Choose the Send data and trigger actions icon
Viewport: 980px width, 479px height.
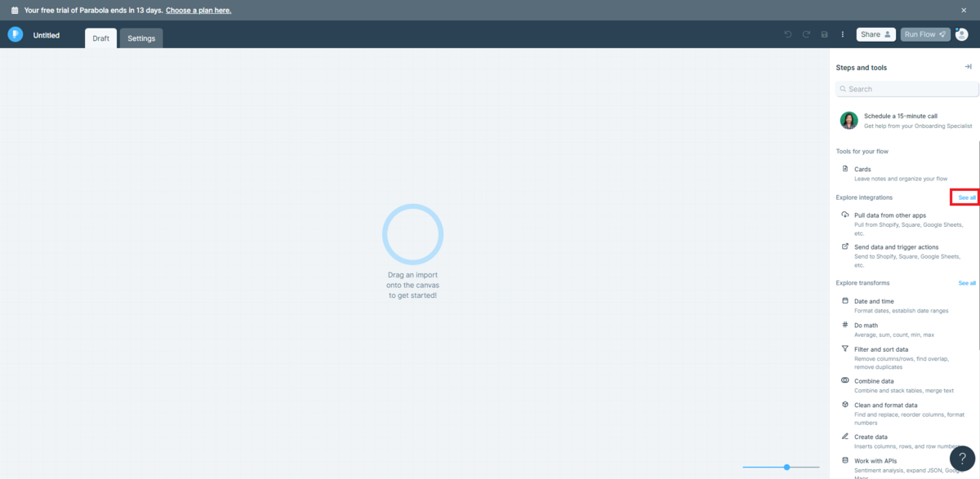[x=845, y=246]
